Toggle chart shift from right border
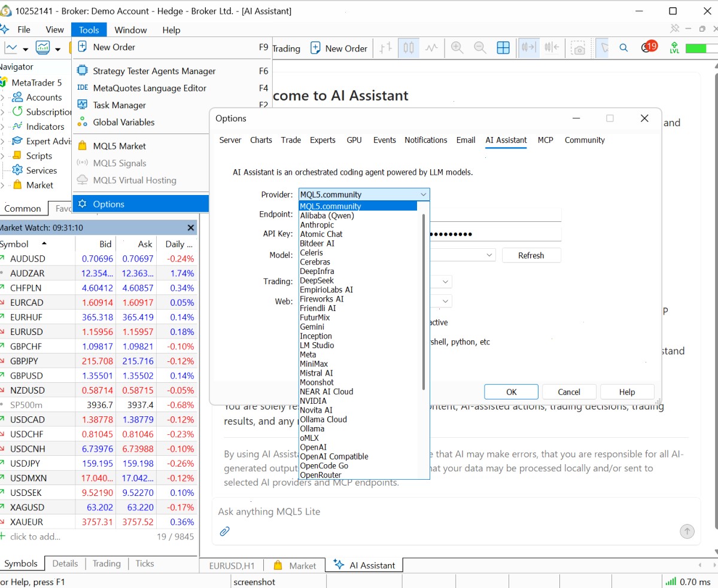Screen dimensions: 718x588 click(552, 48)
